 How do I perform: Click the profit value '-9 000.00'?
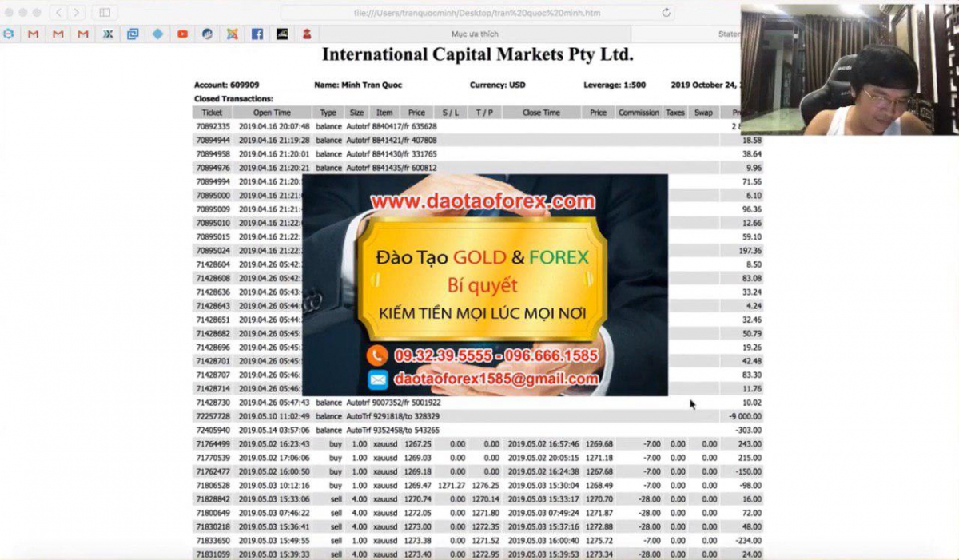[x=746, y=417]
